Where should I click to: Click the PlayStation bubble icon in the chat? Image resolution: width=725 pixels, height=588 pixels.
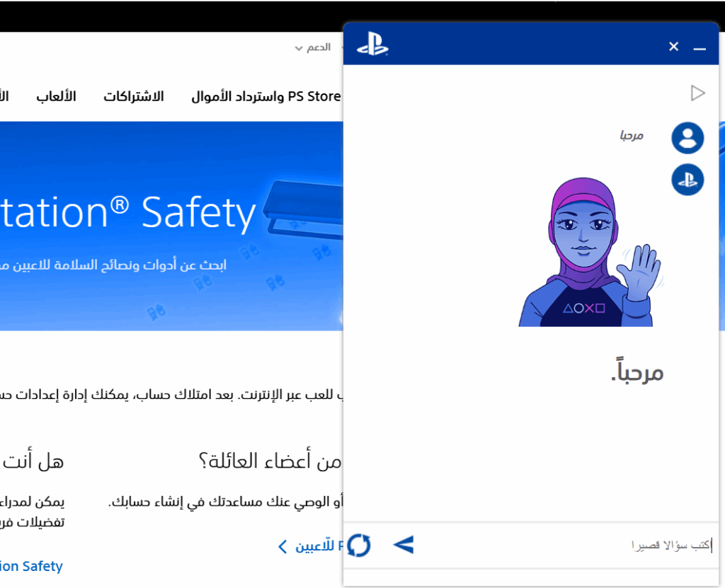point(687,180)
